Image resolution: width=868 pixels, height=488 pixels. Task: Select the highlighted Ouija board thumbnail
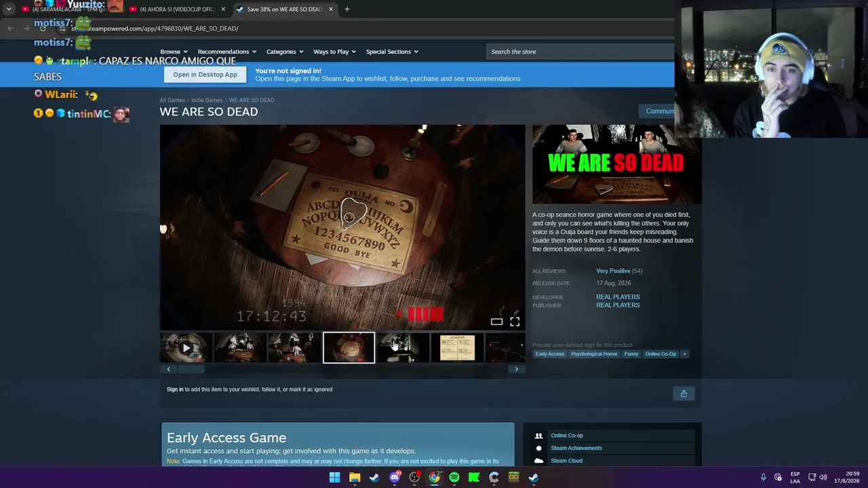[349, 348]
